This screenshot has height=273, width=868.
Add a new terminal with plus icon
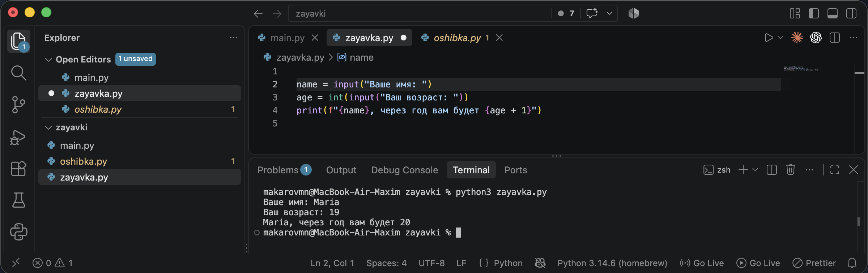coord(743,170)
